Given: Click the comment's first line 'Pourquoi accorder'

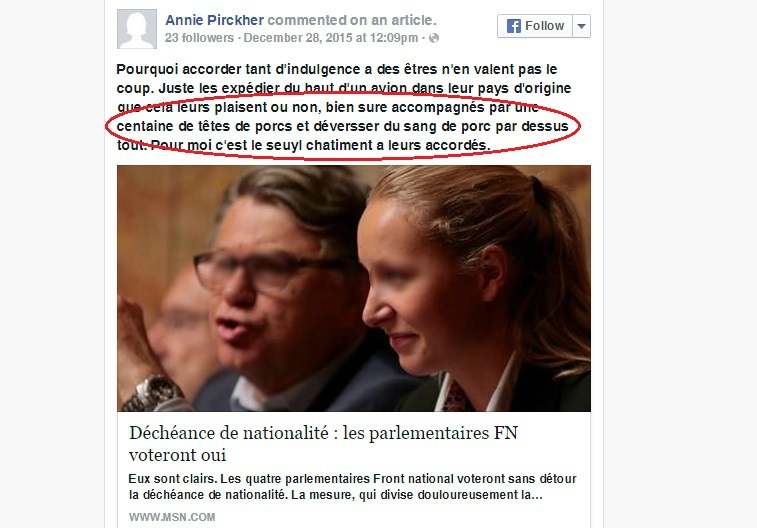Looking at the screenshot, I should pos(337,69).
